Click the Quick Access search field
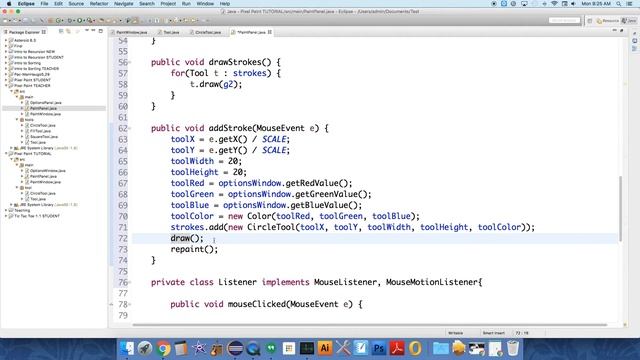Viewport: 640px width, 360px height. (564, 20)
